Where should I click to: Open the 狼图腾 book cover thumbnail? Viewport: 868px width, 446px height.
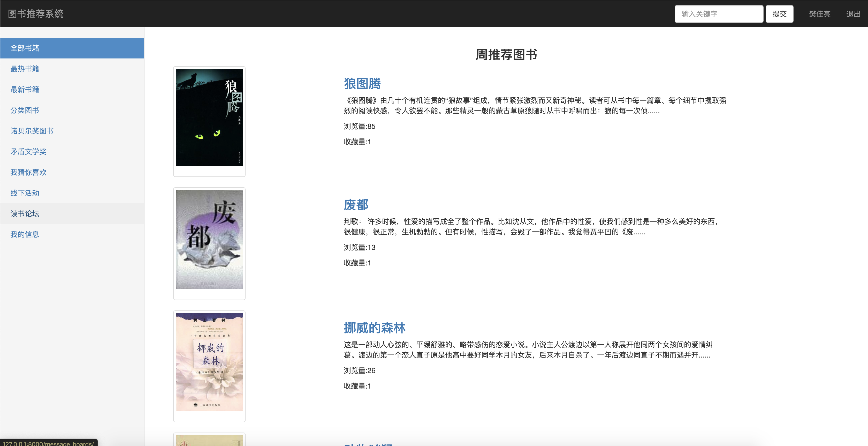[209, 117]
